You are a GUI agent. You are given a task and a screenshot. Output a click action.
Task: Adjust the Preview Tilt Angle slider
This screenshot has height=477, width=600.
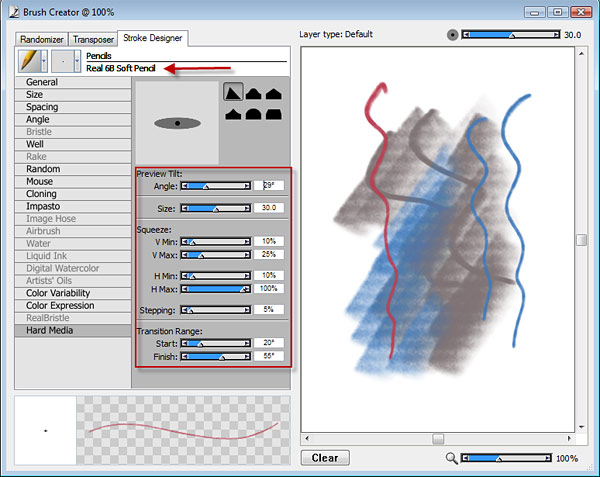tap(216, 186)
